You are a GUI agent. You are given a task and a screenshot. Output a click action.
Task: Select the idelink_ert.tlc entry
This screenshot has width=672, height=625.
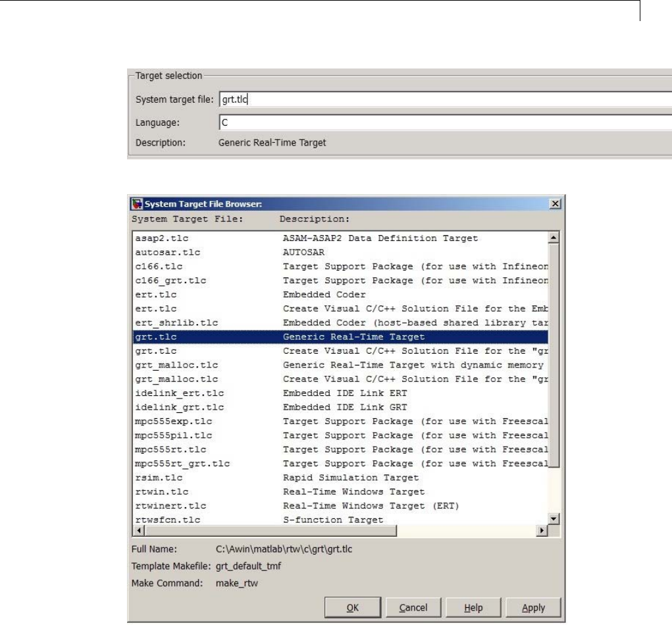click(x=341, y=393)
